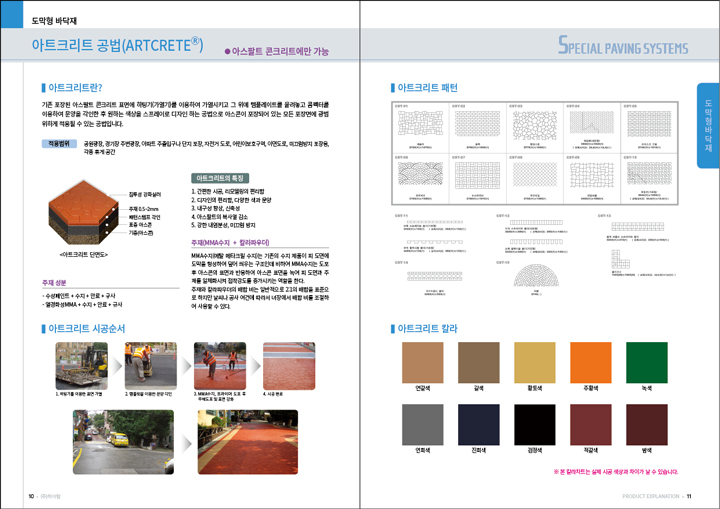
Task: Select the 아트크리트 칼라 section heading
Action: pyautogui.click(x=427, y=328)
